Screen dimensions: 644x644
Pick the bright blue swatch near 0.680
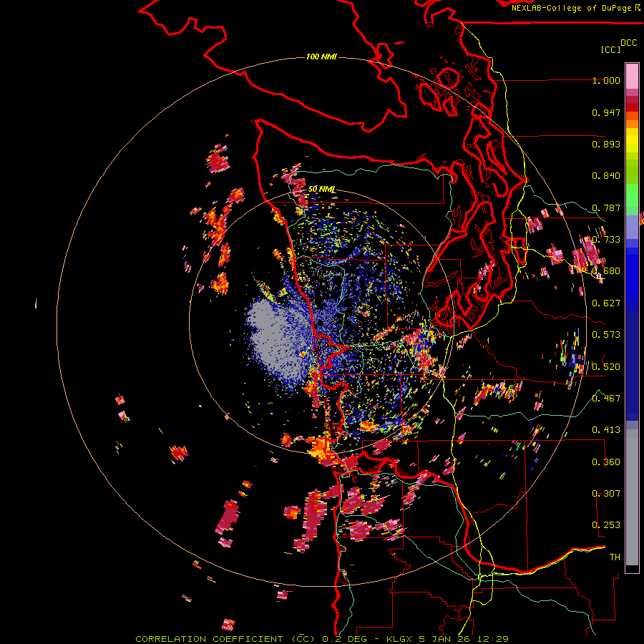[632, 275]
